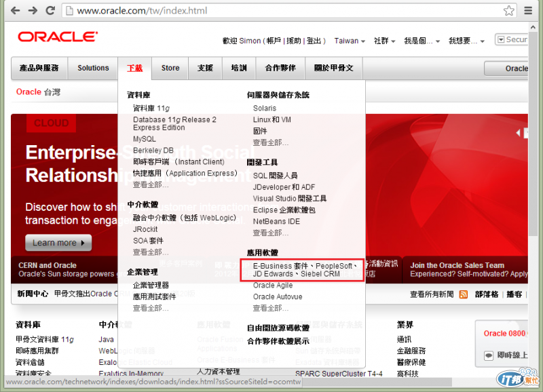Click the 查看所有新聞 link
The image size is (543, 392).
pyautogui.click(x=432, y=294)
